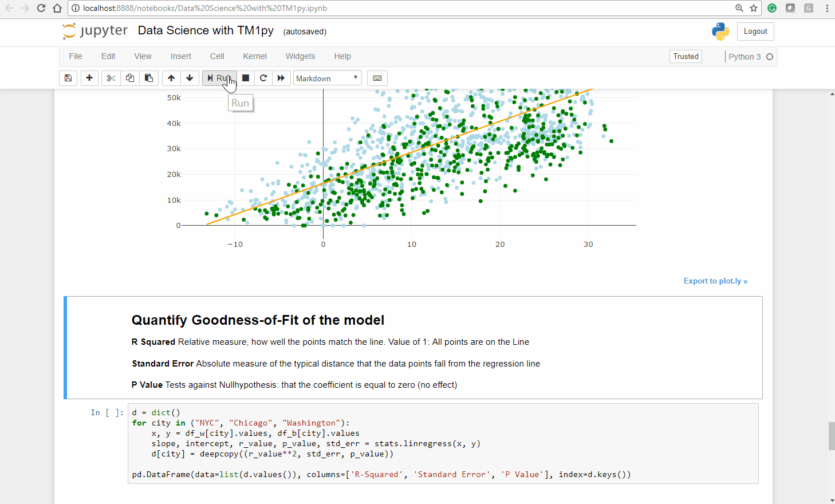
Task: Expand the Widgets menu
Action: [x=300, y=56]
